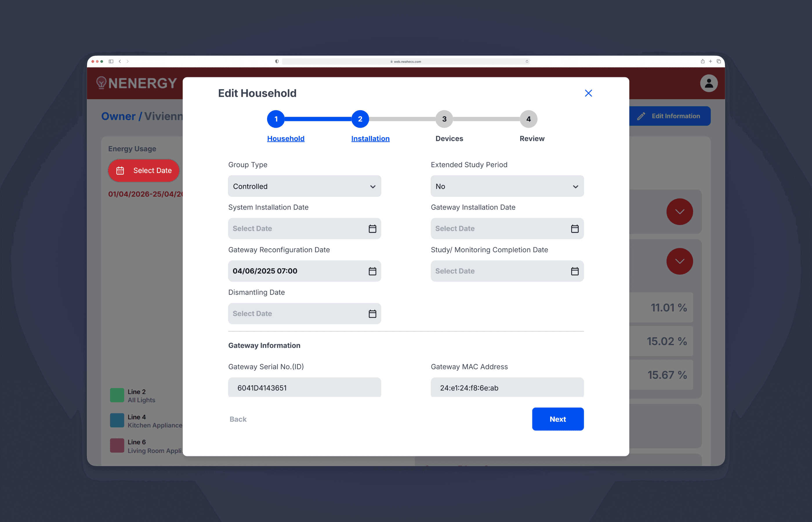This screenshot has width=812, height=522.
Task: Click the Devices step label
Action: (x=449, y=139)
